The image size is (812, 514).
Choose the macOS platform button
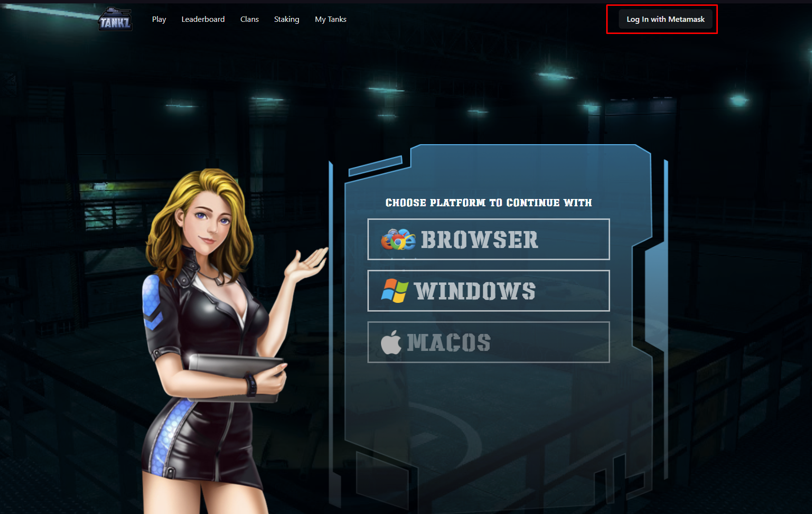coord(488,342)
